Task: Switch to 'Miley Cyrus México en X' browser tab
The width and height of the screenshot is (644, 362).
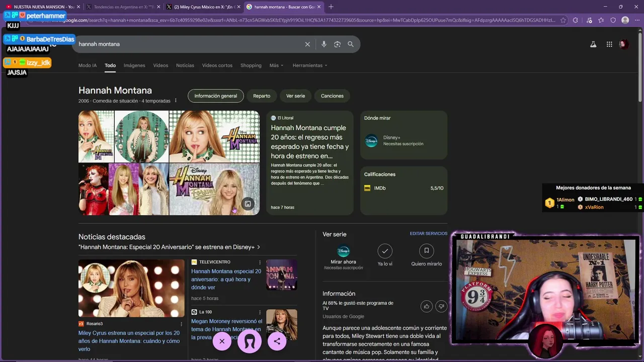Action: pos(203,7)
